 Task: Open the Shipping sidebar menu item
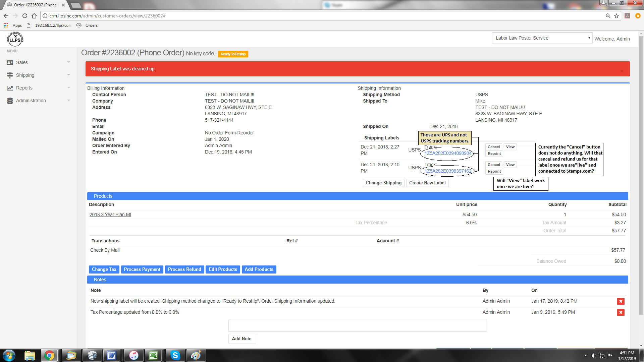(25, 75)
